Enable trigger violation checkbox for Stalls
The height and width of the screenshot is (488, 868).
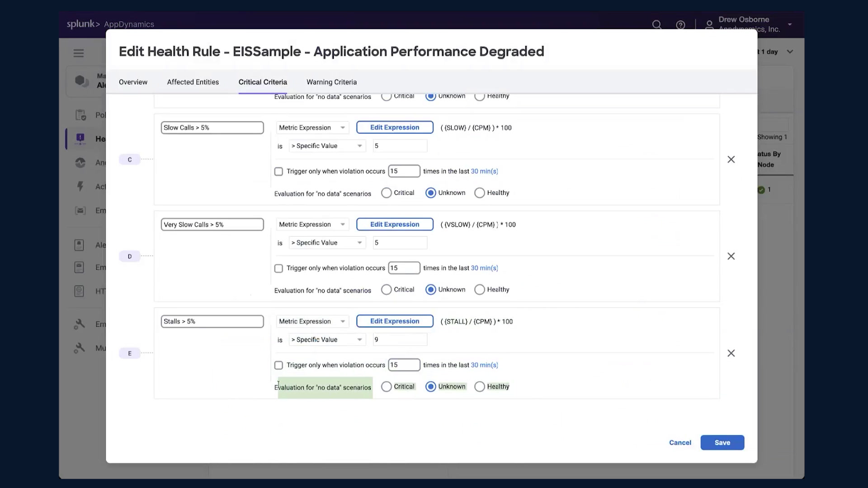(278, 365)
